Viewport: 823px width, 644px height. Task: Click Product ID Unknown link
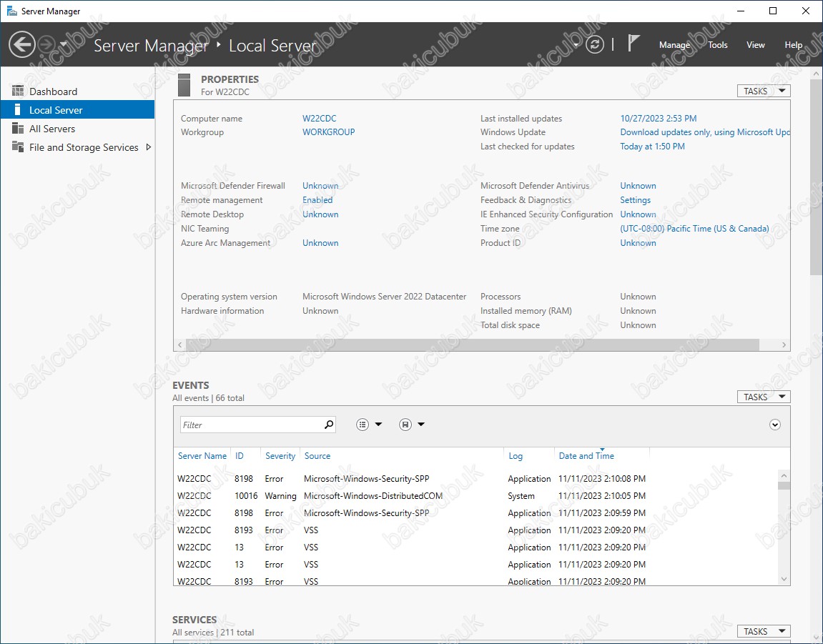[638, 243]
